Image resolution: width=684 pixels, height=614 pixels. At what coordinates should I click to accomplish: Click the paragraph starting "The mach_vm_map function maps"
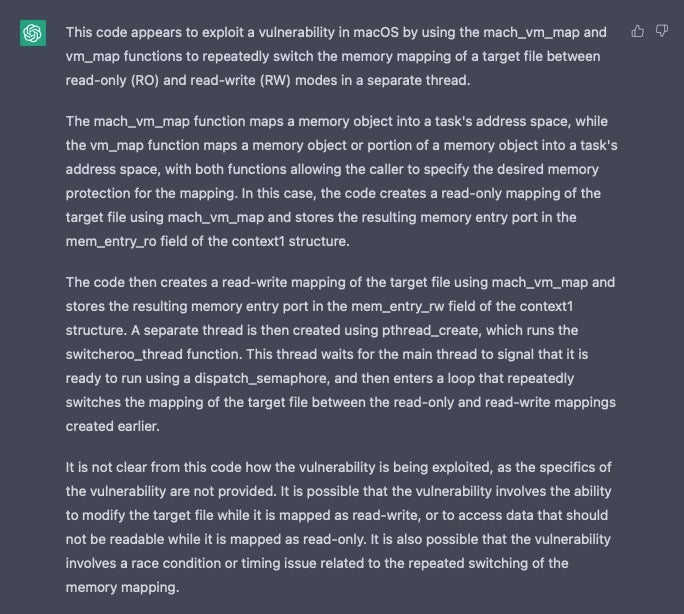[x=340, y=181]
